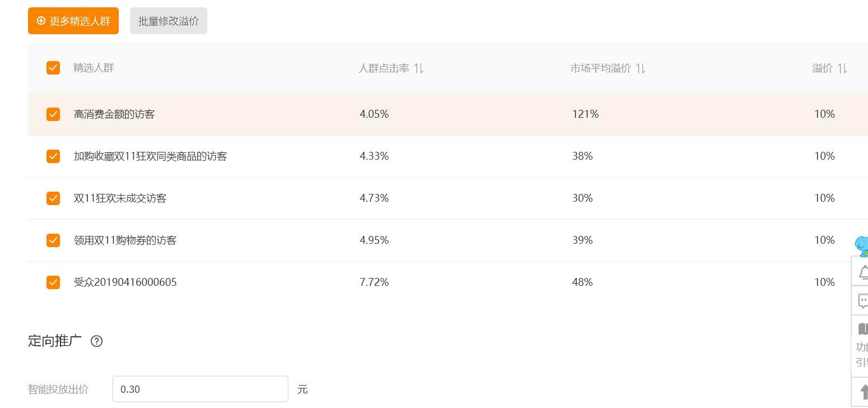
Task: Open the chat message bubble icon
Action: click(862, 301)
